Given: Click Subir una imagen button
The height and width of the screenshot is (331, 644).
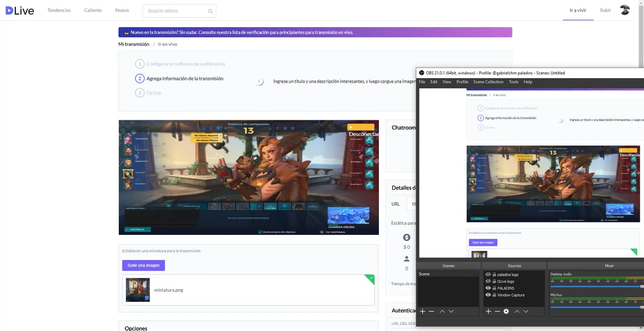Looking at the screenshot, I should 143,266.
